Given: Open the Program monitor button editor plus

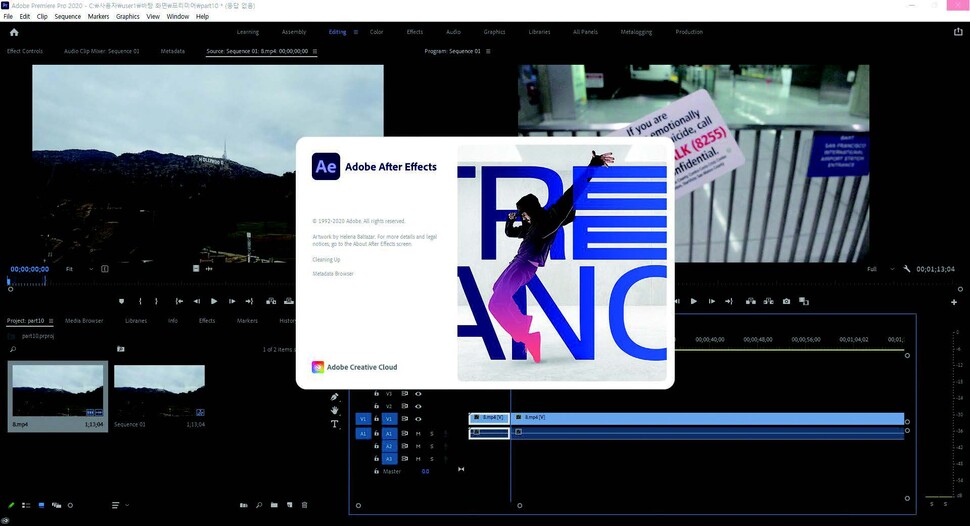Looking at the screenshot, I should tap(954, 302).
